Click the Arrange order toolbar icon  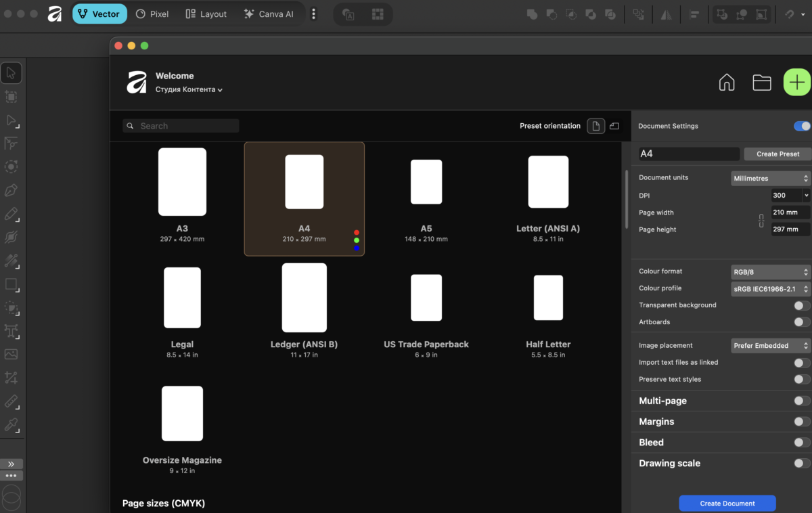638,14
